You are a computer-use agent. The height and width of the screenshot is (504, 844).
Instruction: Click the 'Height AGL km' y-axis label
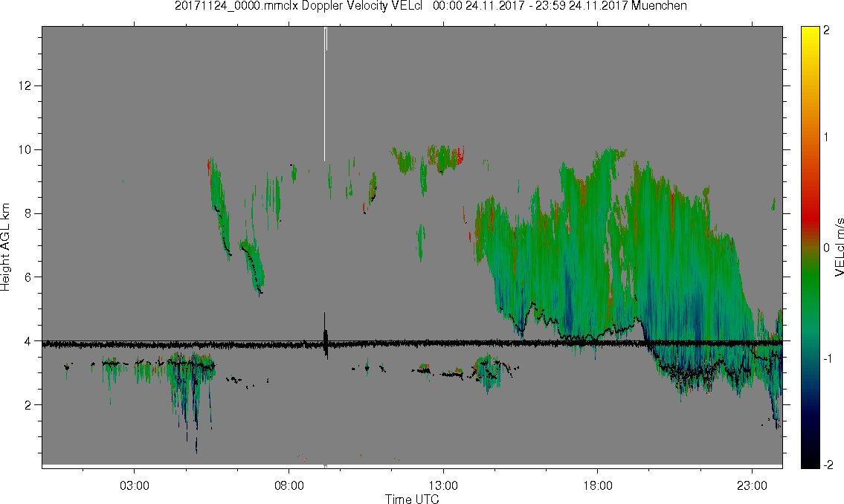tap(5, 248)
